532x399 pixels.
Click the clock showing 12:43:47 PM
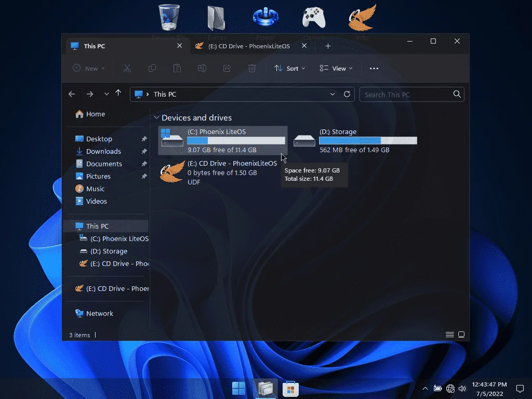click(489, 384)
